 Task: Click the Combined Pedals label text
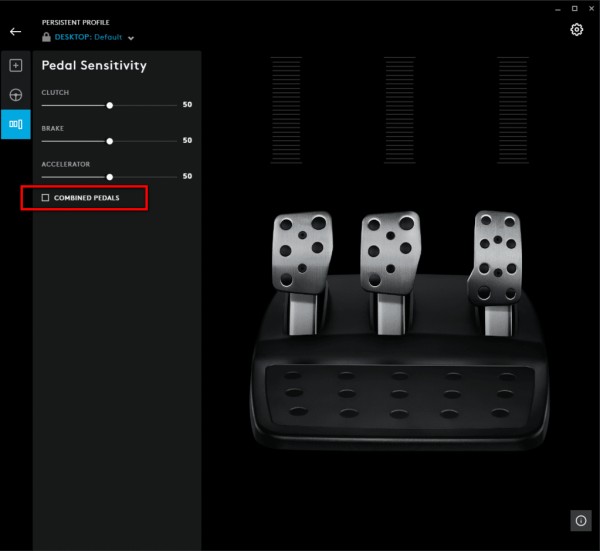86,198
